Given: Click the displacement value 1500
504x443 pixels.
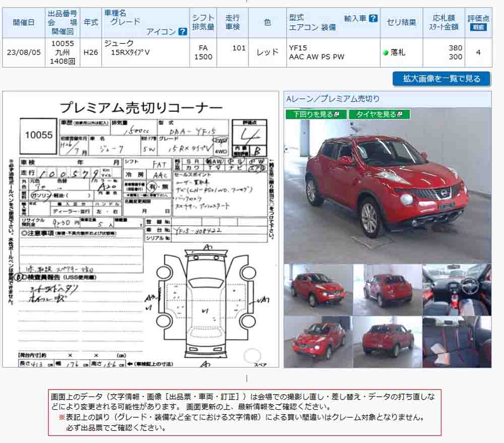Looking at the screenshot, I should 203,57.
